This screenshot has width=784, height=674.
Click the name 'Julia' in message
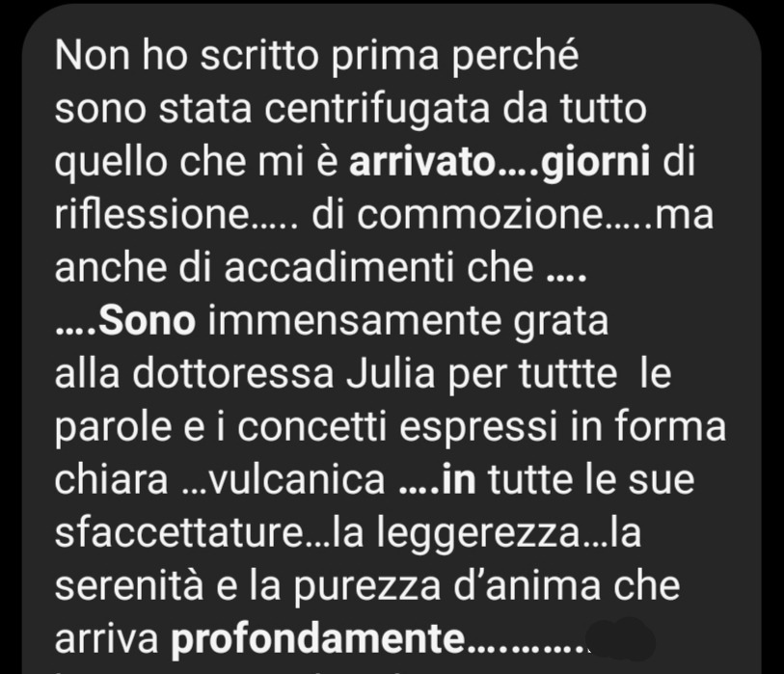pos(391,374)
